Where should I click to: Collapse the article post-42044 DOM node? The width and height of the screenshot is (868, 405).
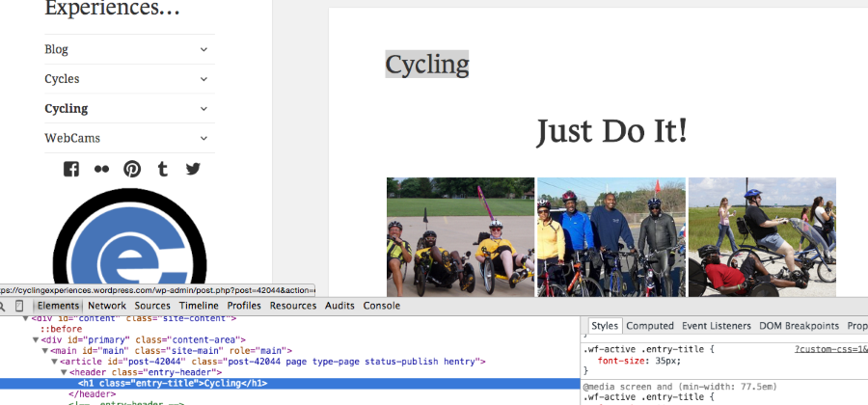(x=55, y=362)
